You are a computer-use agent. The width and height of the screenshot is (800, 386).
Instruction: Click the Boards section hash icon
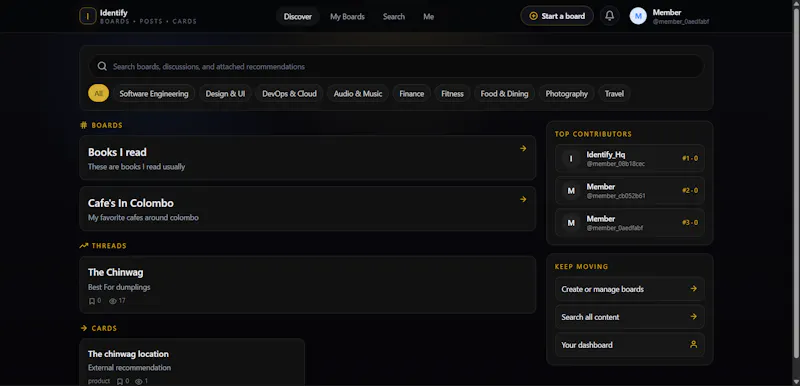(84, 125)
